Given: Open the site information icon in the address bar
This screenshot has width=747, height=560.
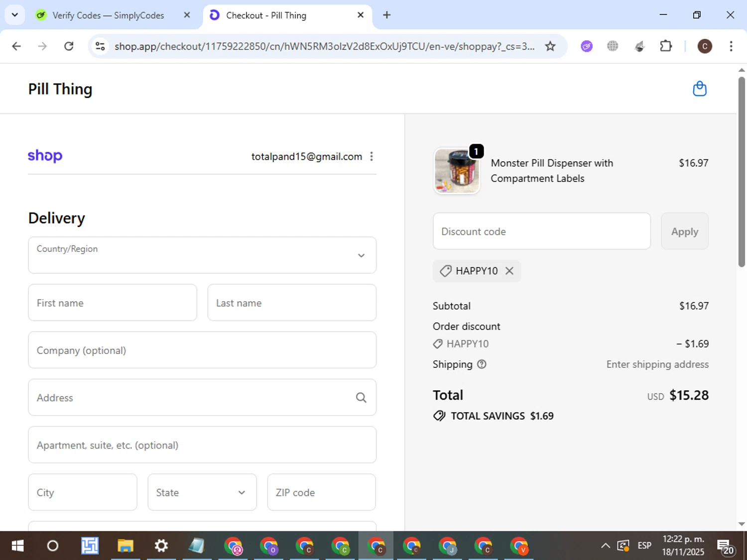Looking at the screenshot, I should (x=100, y=46).
